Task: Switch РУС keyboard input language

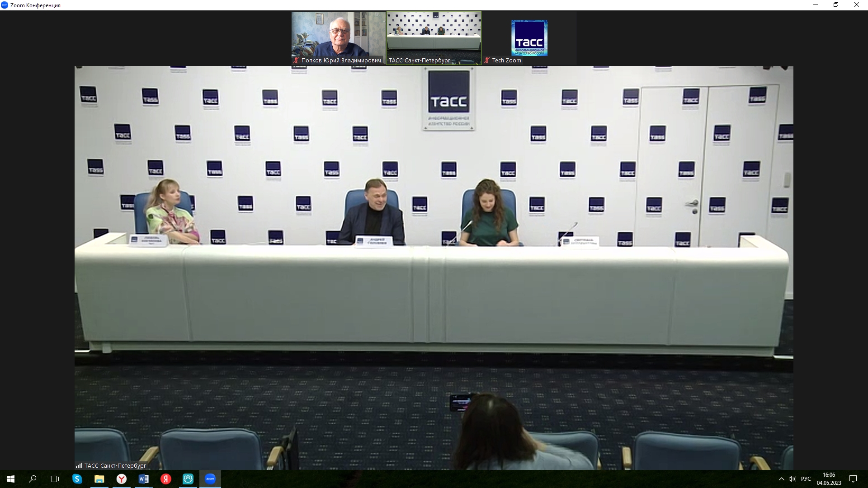Action: [x=806, y=479]
